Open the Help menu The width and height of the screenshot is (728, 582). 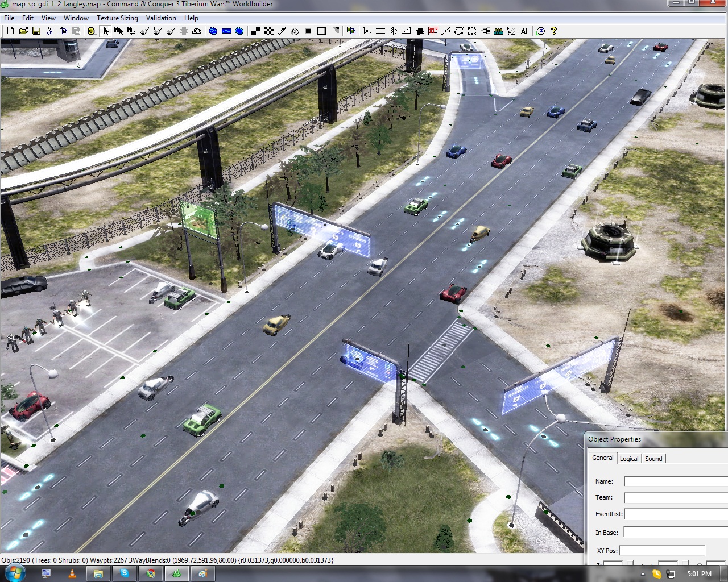click(191, 18)
